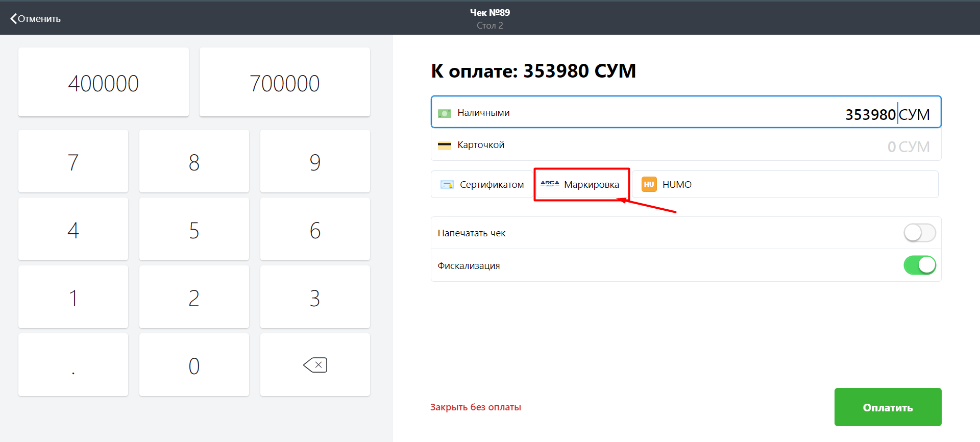Tap keypad digit 5
980x442 pixels.
point(194,229)
